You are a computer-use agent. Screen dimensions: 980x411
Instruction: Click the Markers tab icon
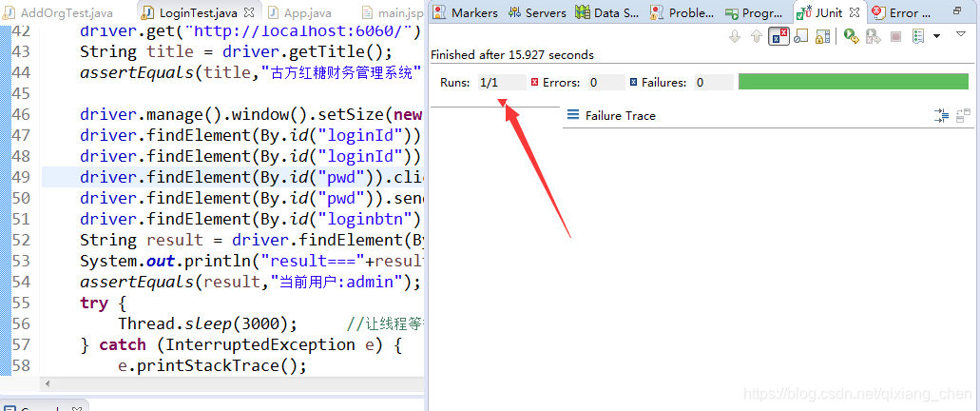pos(439,12)
